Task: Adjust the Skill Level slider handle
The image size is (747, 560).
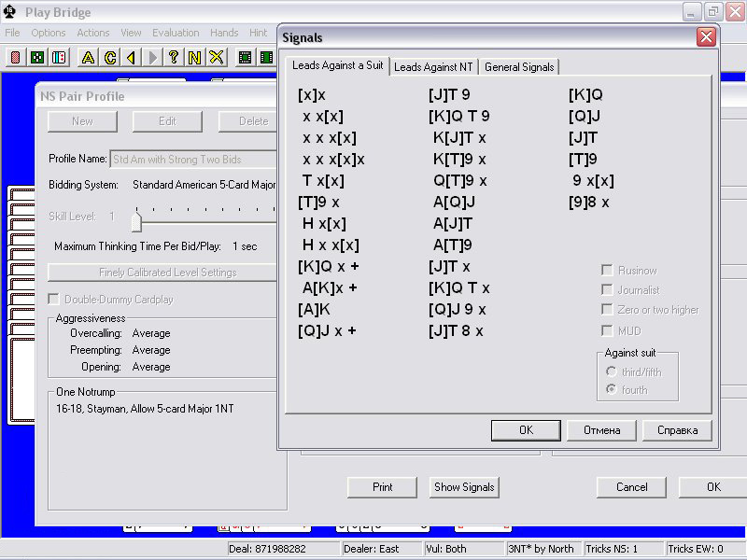Action: point(136,220)
